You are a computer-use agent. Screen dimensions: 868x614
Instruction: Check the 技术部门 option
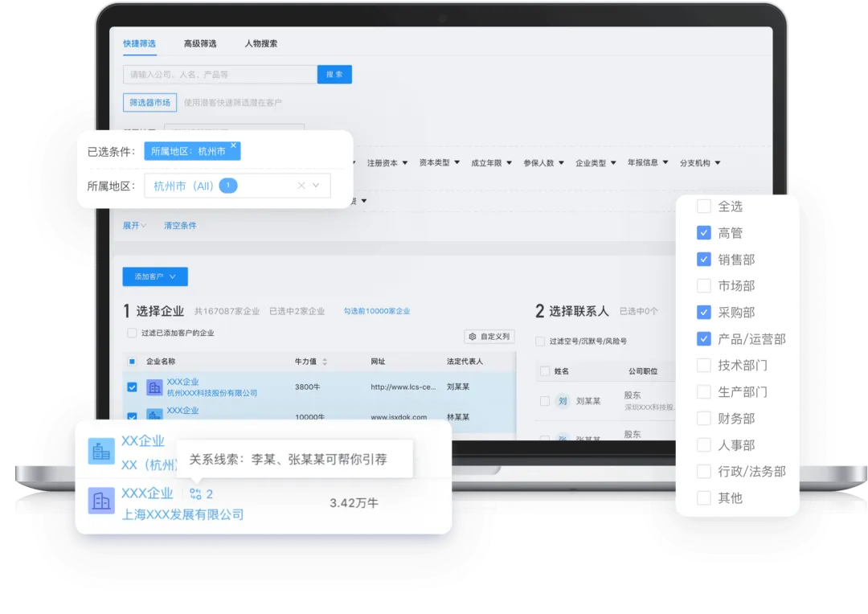703,366
